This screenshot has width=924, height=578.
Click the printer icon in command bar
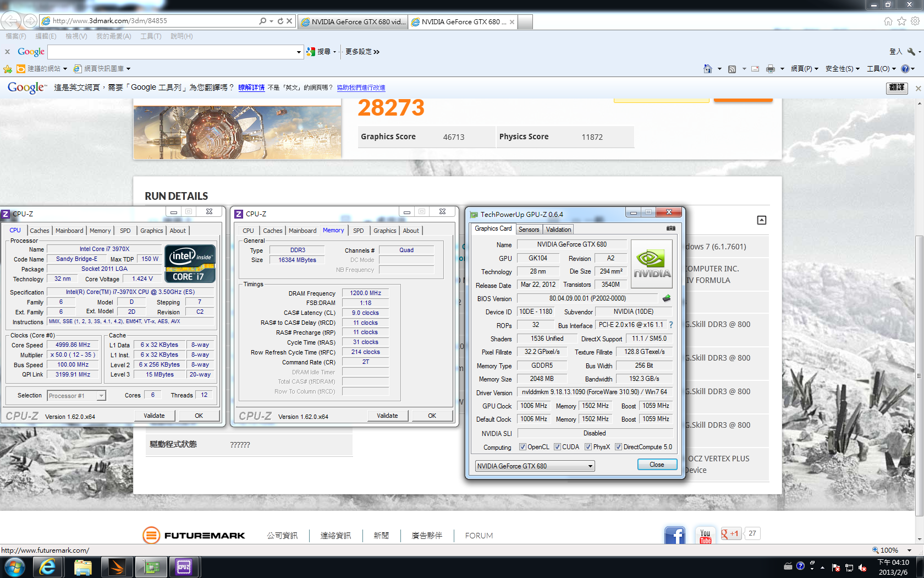pyautogui.click(x=770, y=69)
